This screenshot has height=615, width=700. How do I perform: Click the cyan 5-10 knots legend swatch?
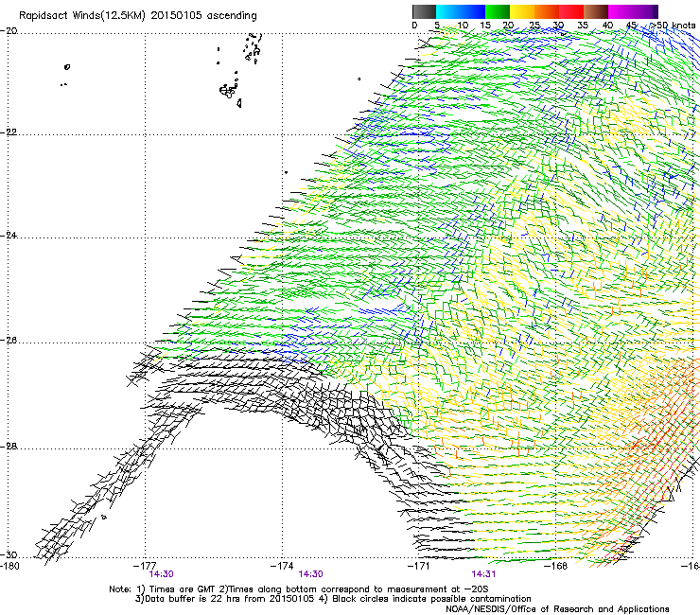448,11
